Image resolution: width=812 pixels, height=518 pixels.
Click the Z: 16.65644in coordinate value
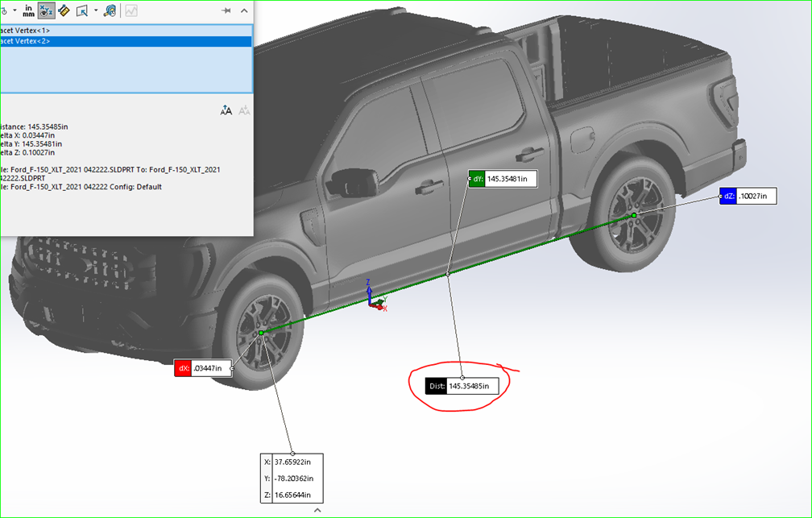pyautogui.click(x=292, y=495)
